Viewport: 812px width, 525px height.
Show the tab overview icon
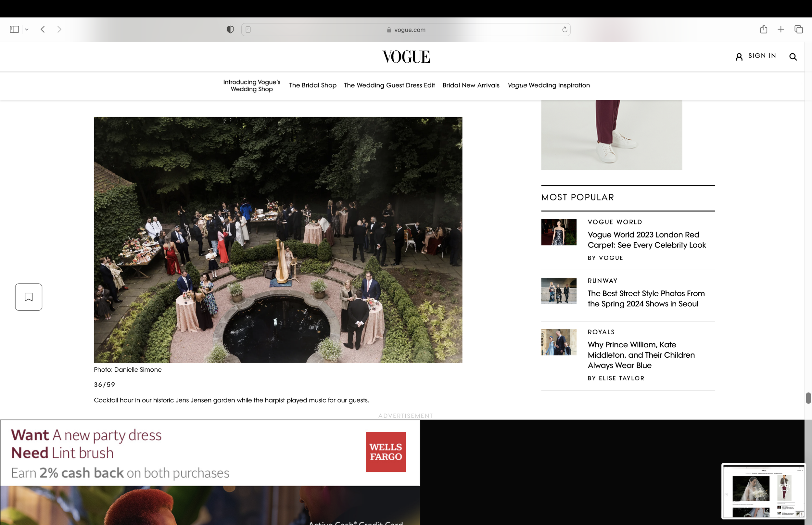pos(798,29)
